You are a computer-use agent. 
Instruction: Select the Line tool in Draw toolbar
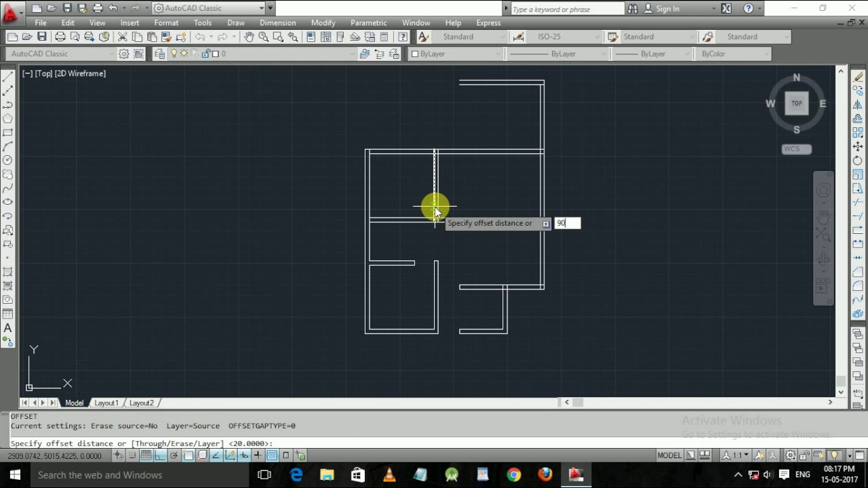tap(8, 77)
